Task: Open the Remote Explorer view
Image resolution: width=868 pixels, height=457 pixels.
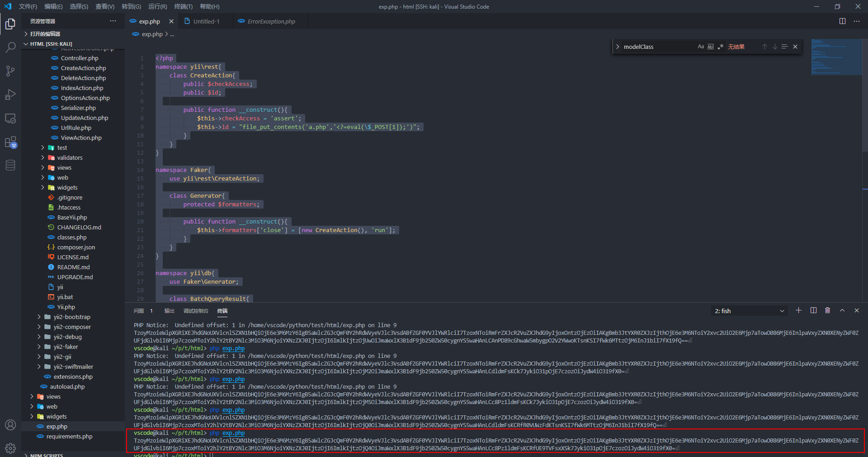Action: (x=10, y=119)
